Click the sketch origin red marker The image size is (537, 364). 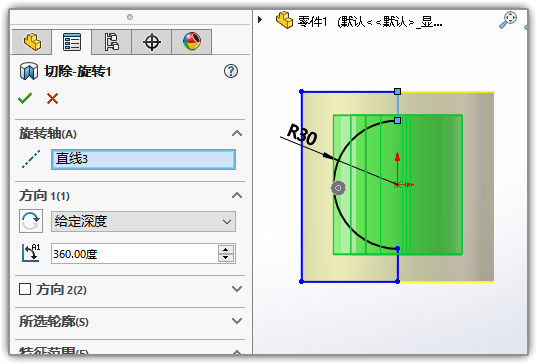pos(397,185)
